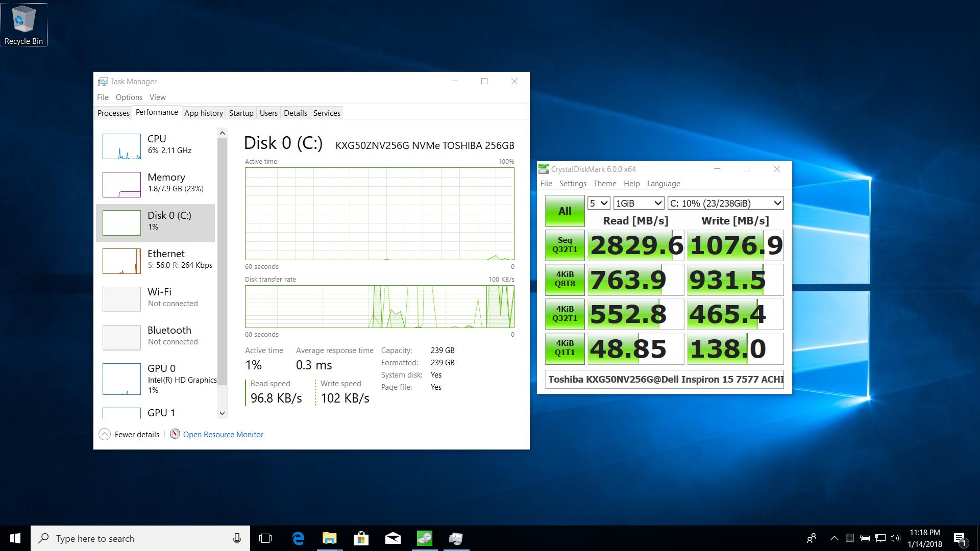Open the drive selection dropdown C: 10%
The height and width of the screenshot is (551, 980).
[x=725, y=203]
